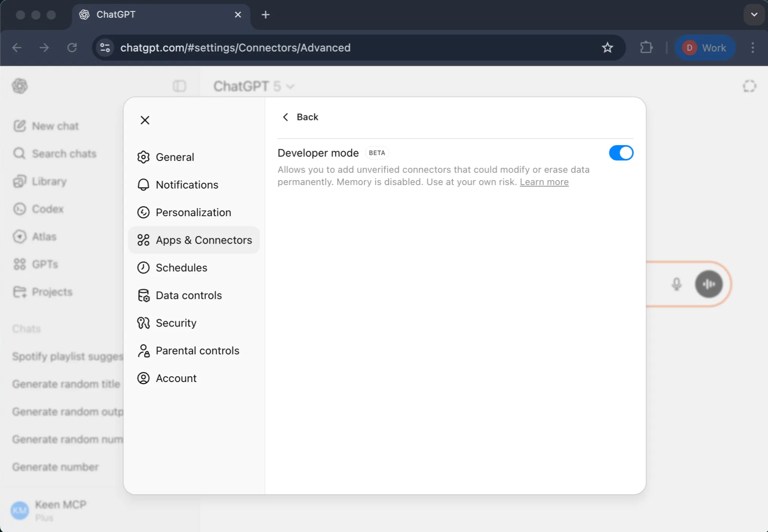Open Codex from the sidebar

pyautogui.click(x=20, y=209)
